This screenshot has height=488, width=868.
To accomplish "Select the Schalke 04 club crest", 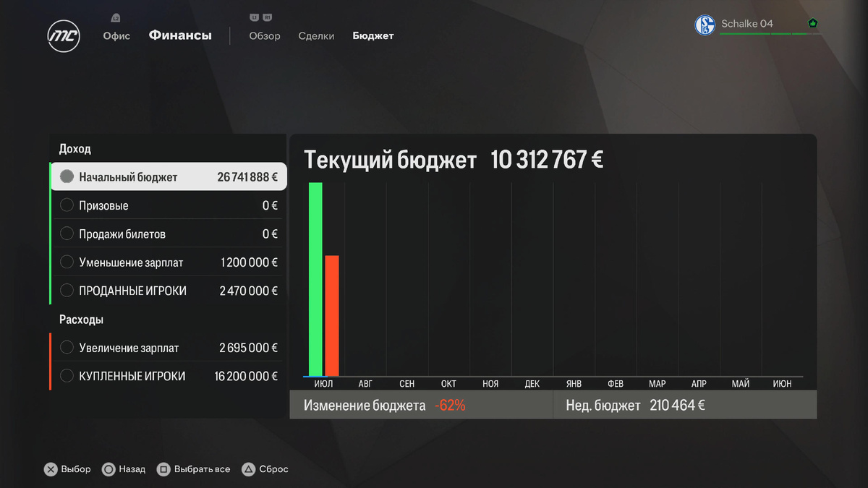I will point(704,23).
